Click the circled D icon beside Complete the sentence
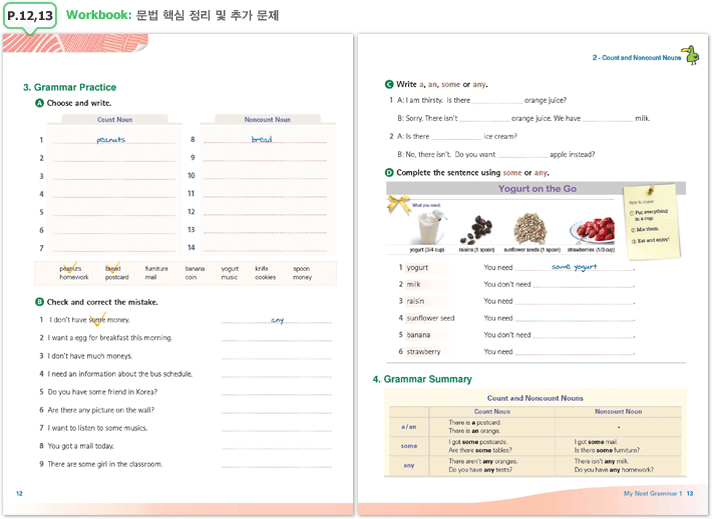Viewport: 712px width, 519px height. tap(389, 173)
